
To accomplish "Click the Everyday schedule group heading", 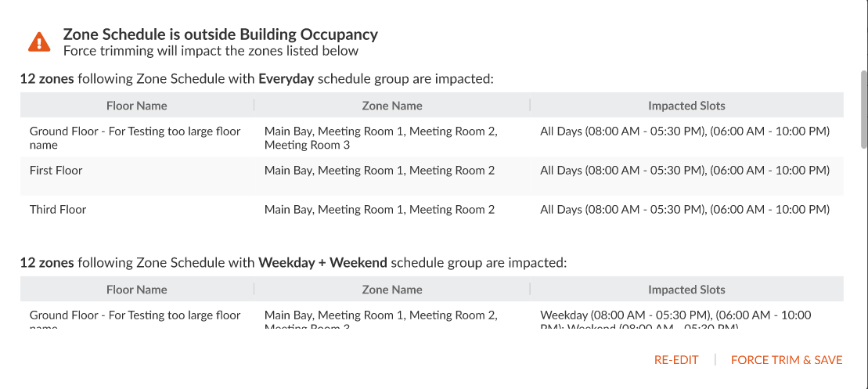I will pyautogui.click(x=256, y=79).
